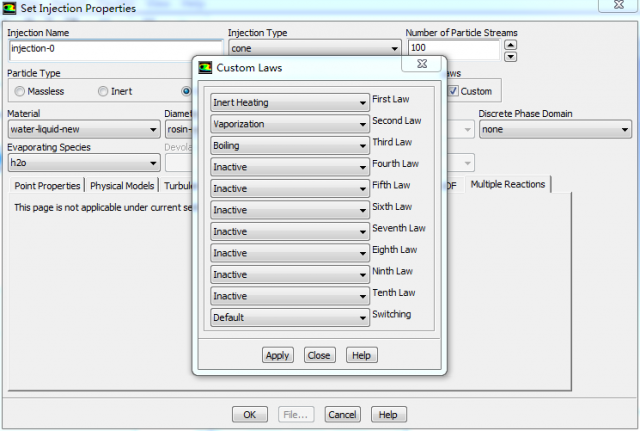The width and height of the screenshot is (640, 431).
Task: Open the Third Law Boiling dropdown
Action: [289, 145]
